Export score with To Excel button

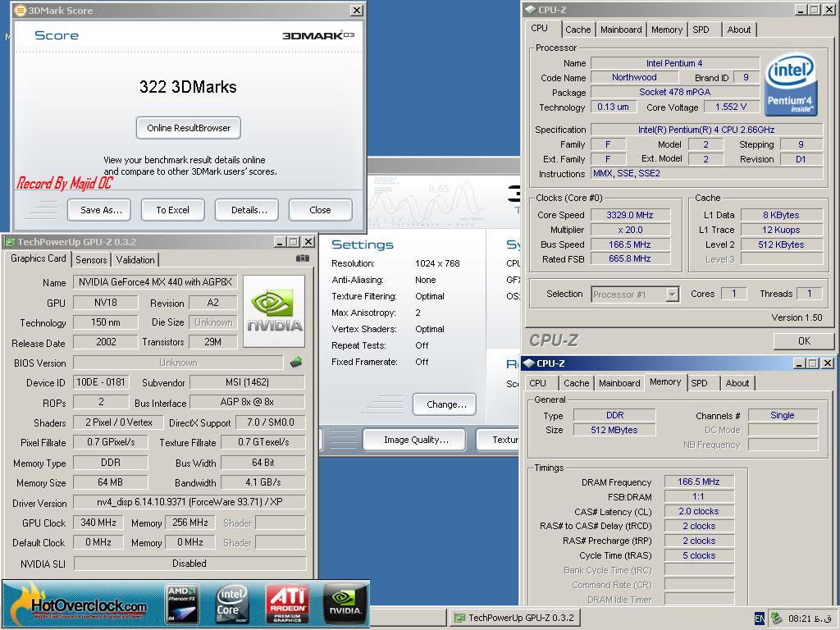point(172,210)
